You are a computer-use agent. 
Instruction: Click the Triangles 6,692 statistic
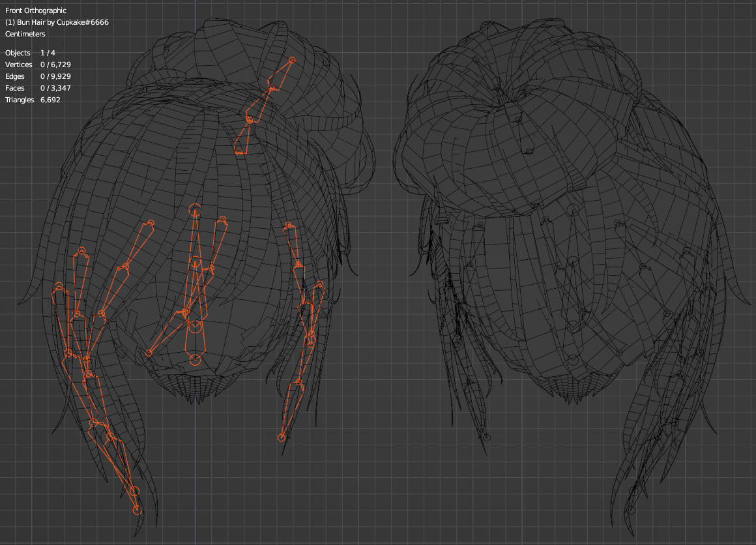tap(33, 99)
